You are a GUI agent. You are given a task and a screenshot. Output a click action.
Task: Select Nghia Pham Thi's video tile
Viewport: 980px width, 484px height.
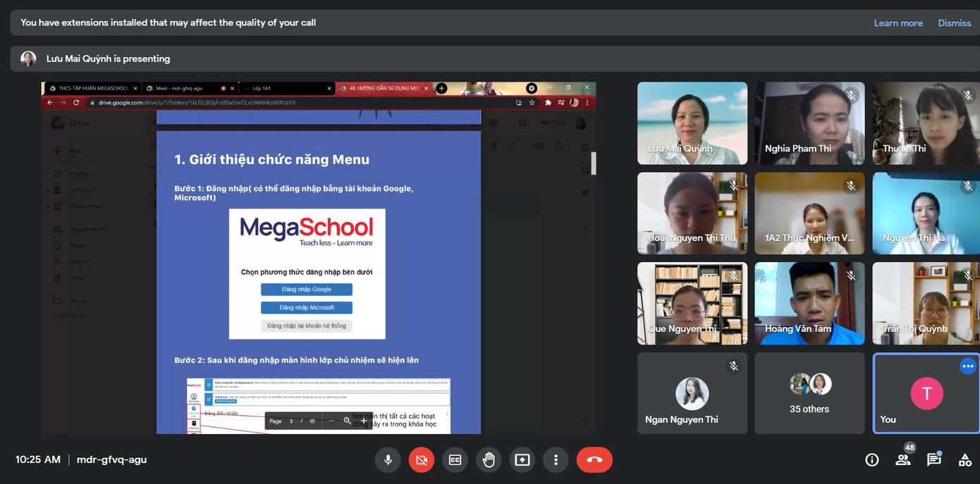[809, 123]
